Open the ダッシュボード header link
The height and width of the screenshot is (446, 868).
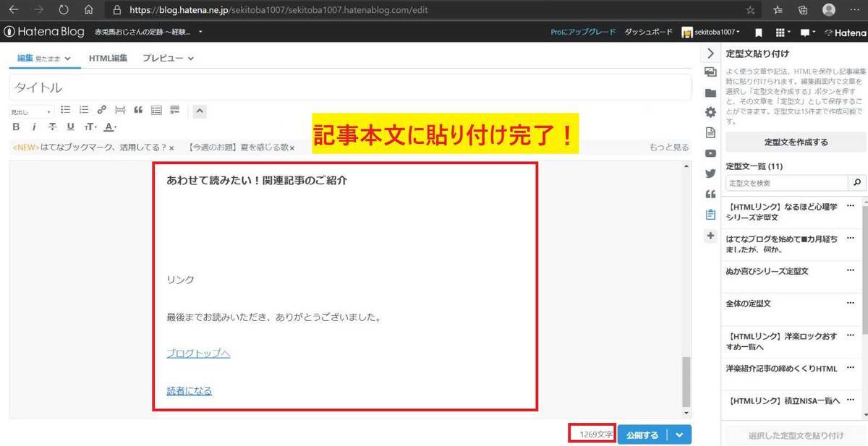(649, 33)
